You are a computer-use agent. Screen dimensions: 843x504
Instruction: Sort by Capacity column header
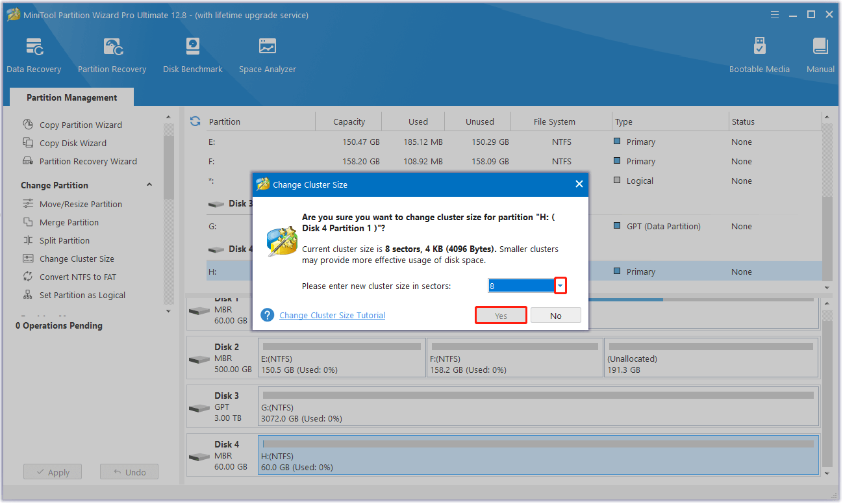349,121
